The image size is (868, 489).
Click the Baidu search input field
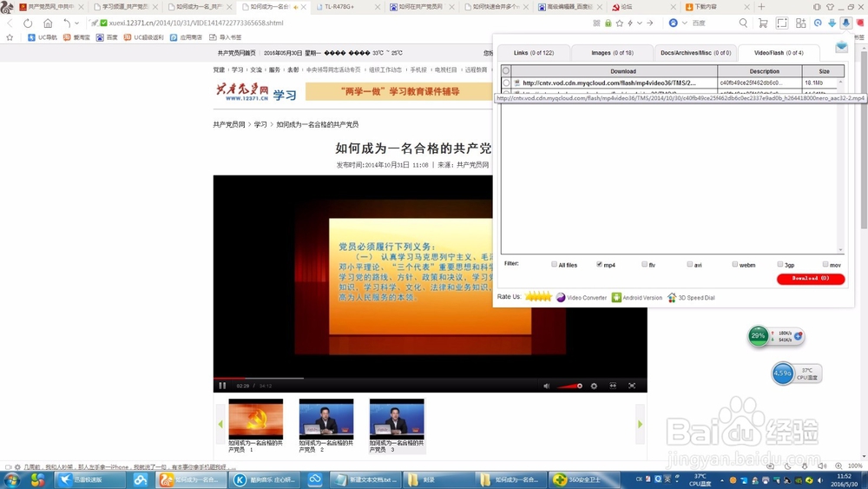coord(712,23)
